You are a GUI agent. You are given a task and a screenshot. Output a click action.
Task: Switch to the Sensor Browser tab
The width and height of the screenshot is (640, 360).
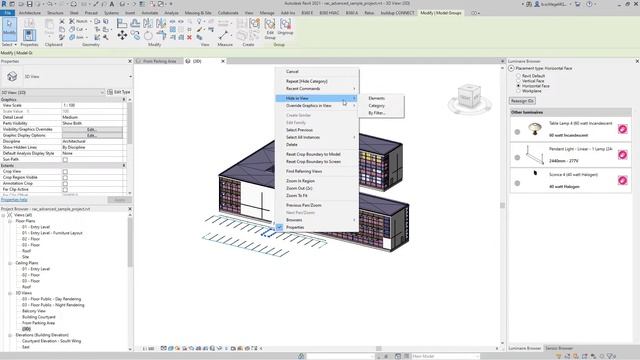click(560, 348)
